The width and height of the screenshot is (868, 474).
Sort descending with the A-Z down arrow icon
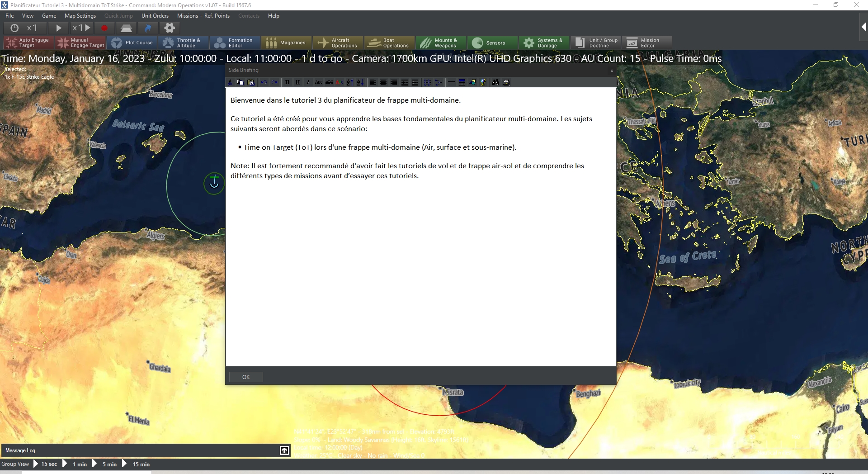tap(360, 82)
